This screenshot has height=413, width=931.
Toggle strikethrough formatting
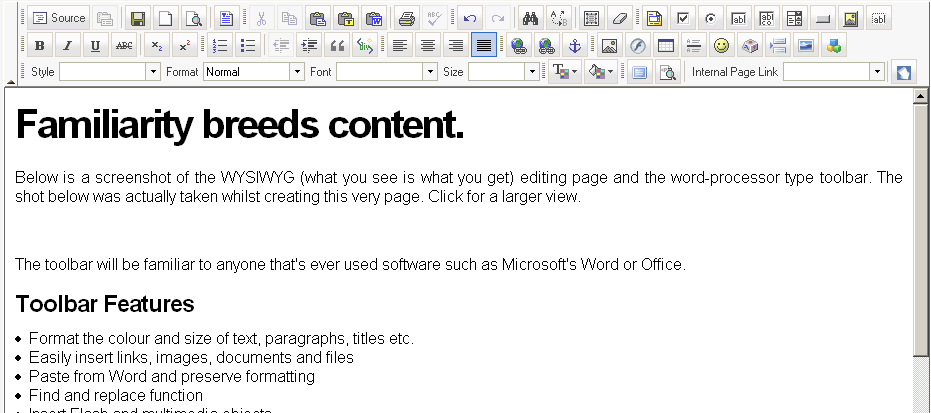coord(124,45)
